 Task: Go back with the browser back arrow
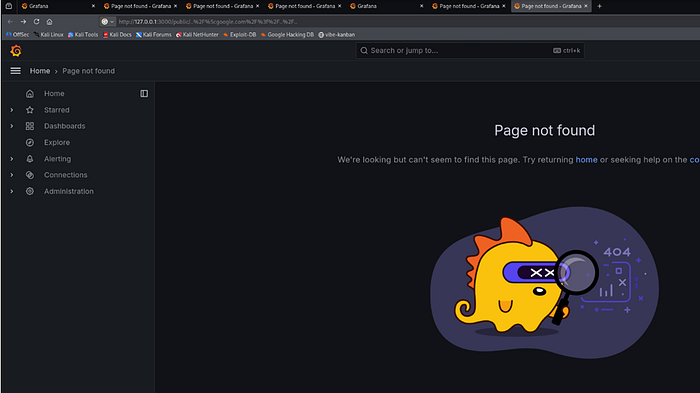coord(10,21)
